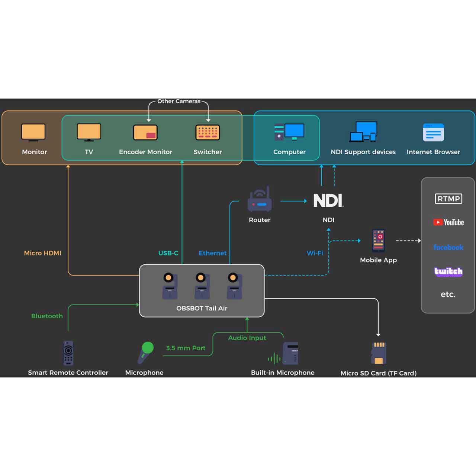Image resolution: width=476 pixels, height=476 pixels.
Task: Click the Micro HDMI label
Action: coord(42,253)
